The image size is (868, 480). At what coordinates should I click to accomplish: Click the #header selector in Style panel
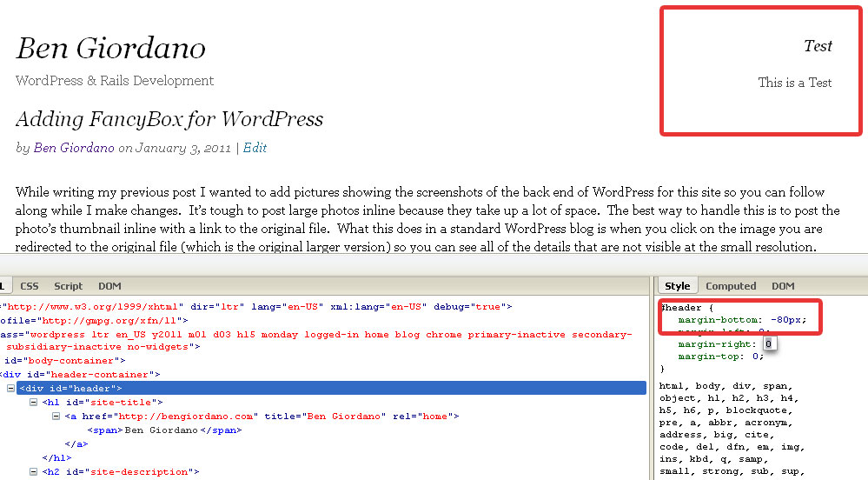[679, 308]
